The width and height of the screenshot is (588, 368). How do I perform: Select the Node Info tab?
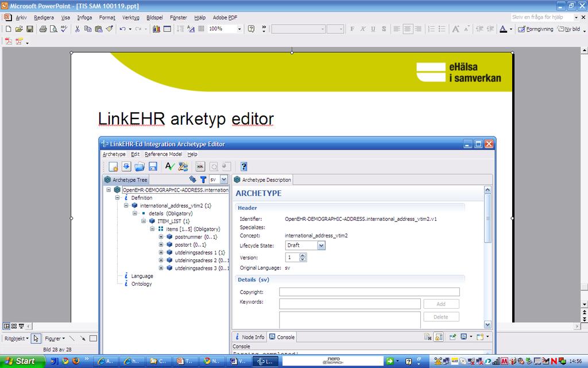(249, 337)
